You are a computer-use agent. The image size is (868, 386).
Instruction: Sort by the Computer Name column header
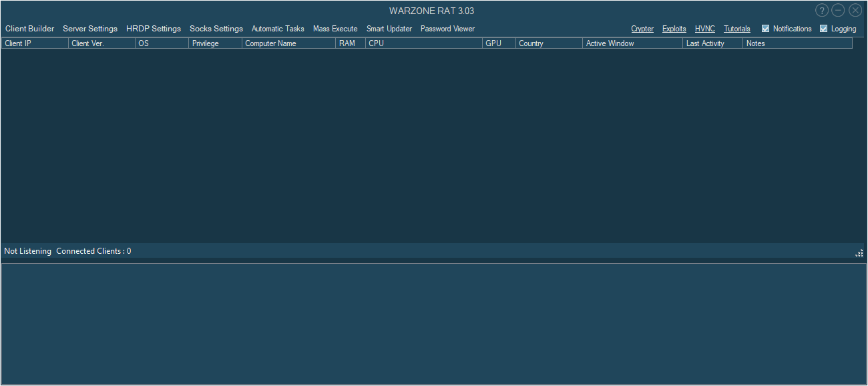tap(288, 43)
